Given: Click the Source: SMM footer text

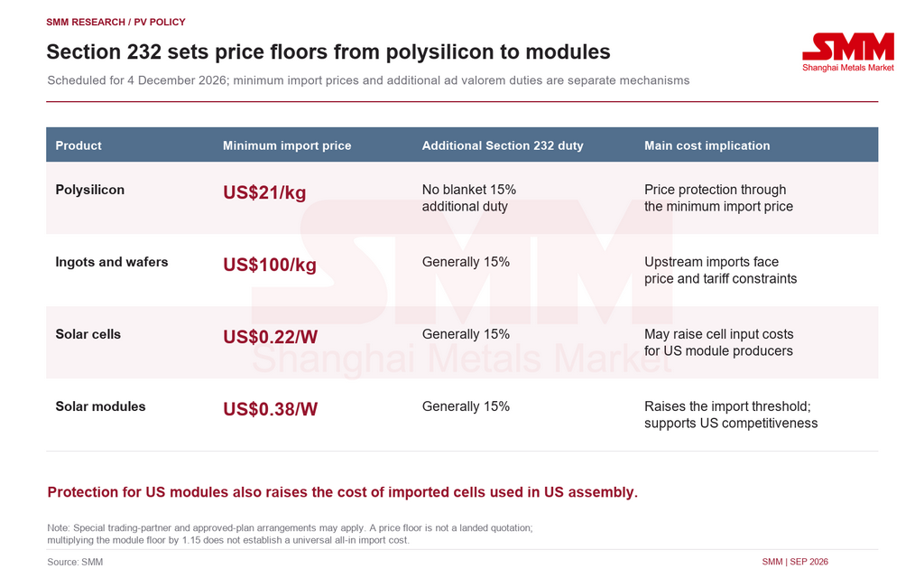Looking at the screenshot, I should pos(75,562).
